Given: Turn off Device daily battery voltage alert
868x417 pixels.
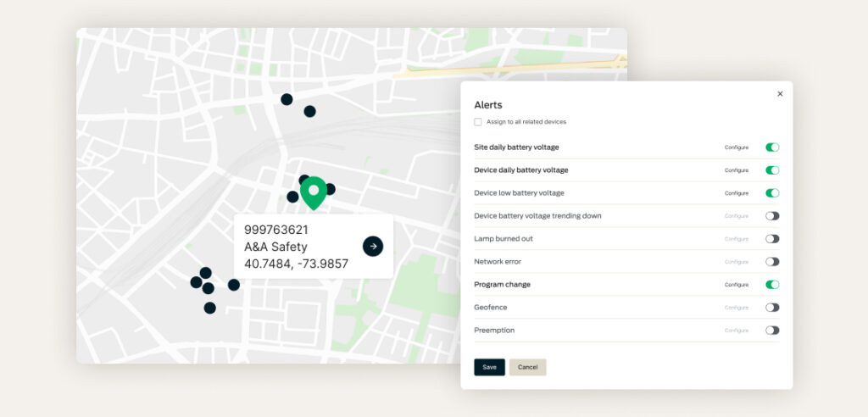Looking at the screenshot, I should (x=772, y=170).
